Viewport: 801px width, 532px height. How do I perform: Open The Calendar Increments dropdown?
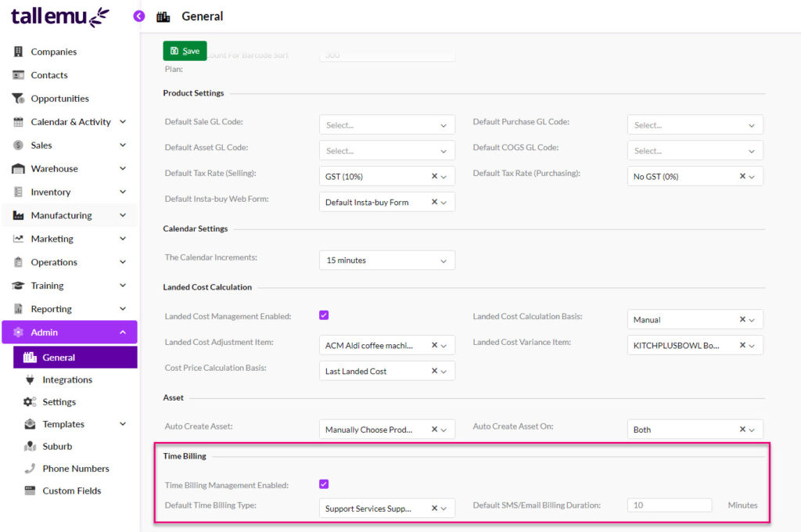(386, 261)
